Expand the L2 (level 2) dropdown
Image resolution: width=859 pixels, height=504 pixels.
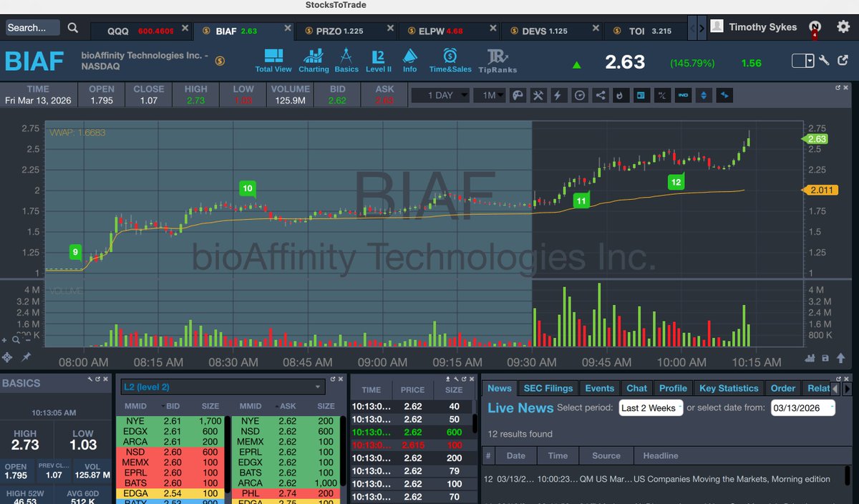pos(222,387)
